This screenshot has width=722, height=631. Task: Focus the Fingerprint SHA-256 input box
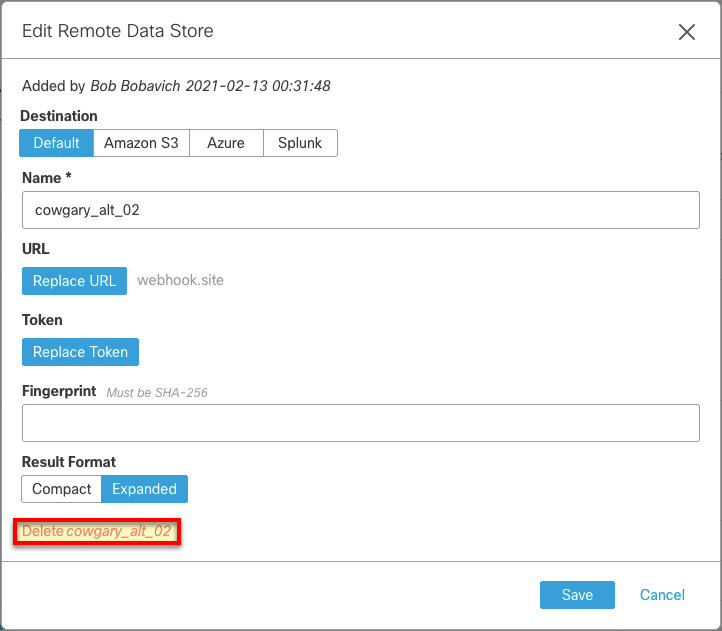click(x=361, y=423)
